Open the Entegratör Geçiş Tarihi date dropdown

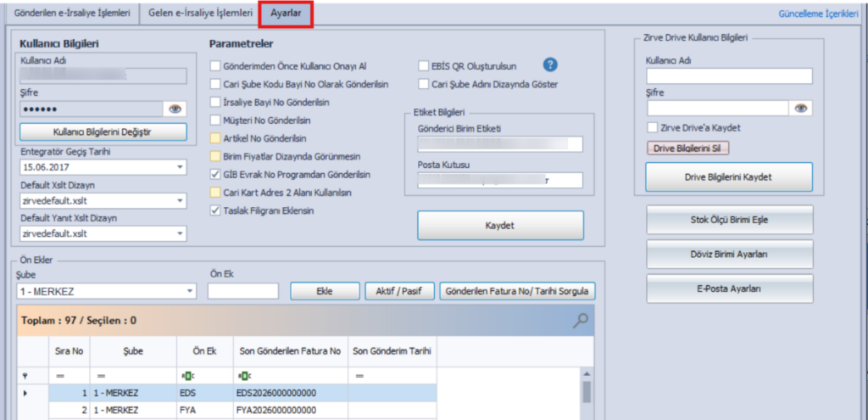(x=180, y=167)
